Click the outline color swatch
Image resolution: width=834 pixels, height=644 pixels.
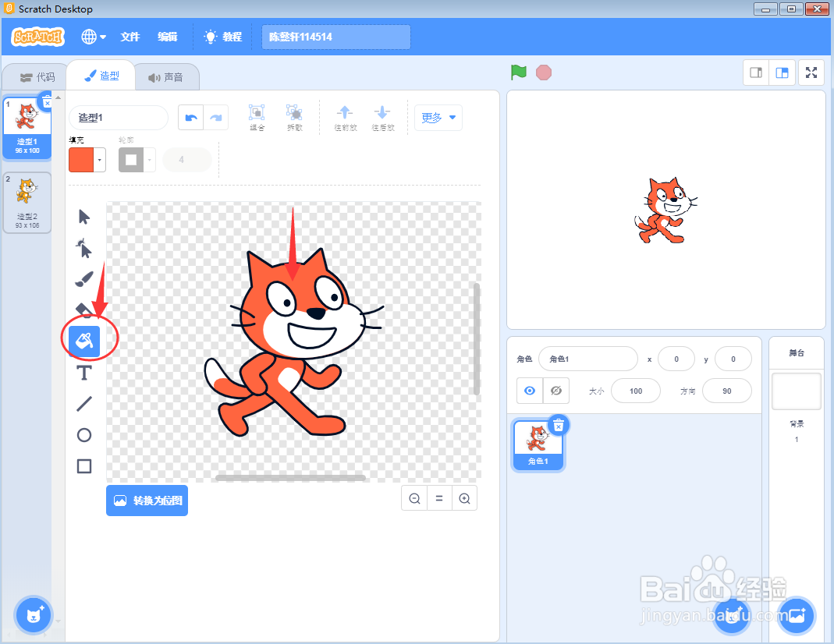coord(131,160)
